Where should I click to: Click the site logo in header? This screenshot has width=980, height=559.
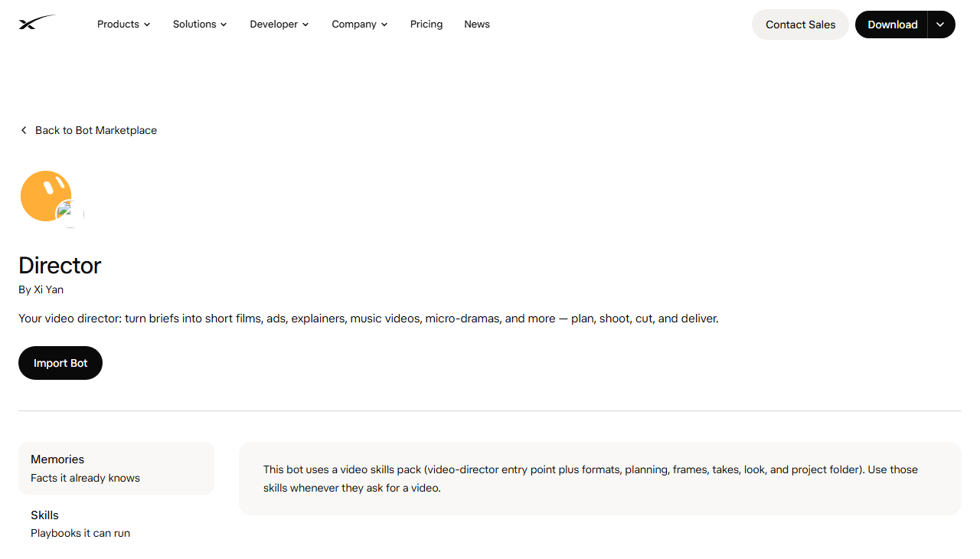click(37, 23)
